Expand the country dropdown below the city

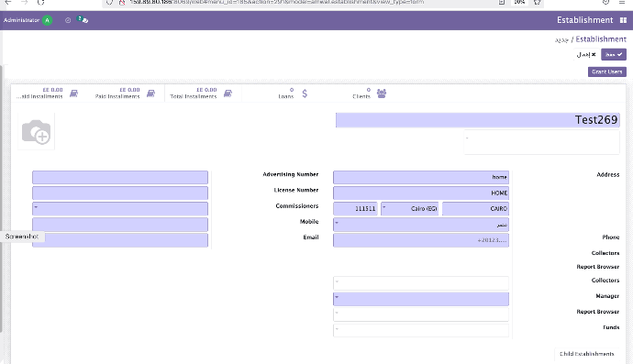[421, 225]
